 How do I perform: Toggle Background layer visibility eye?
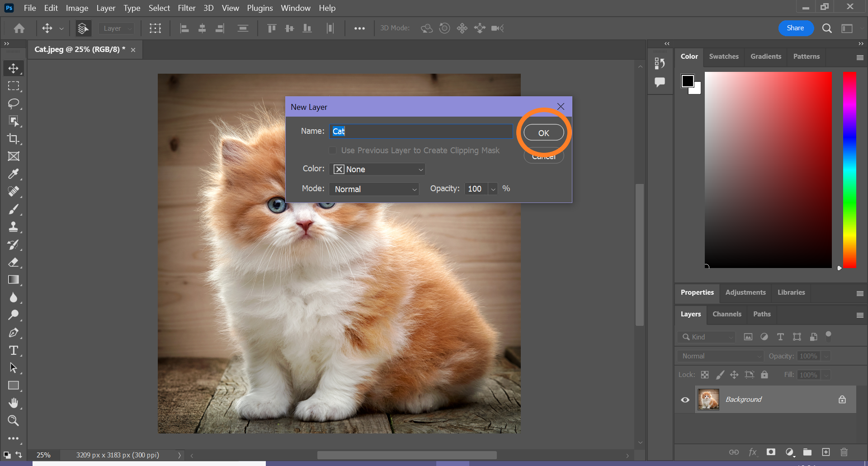tap(685, 400)
